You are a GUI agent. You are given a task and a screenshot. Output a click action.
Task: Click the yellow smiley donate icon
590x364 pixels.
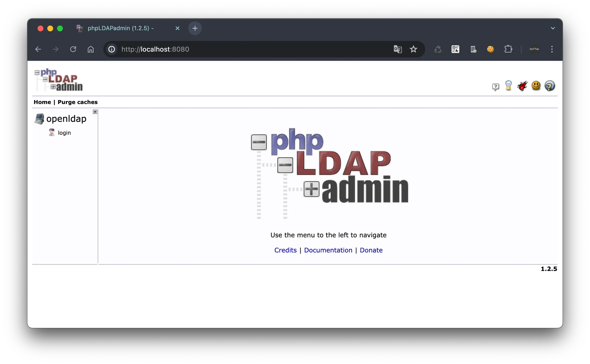[536, 86]
